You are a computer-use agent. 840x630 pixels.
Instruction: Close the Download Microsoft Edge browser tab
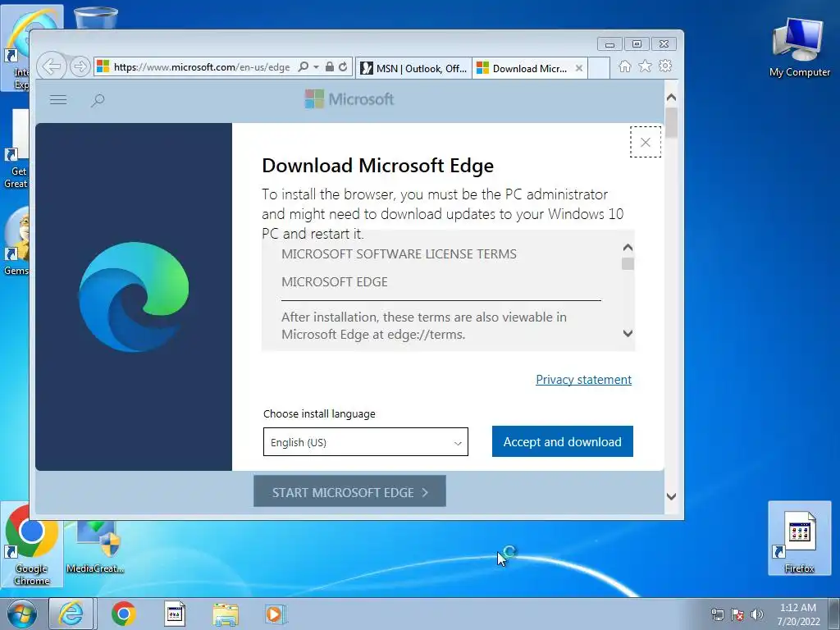click(x=578, y=69)
